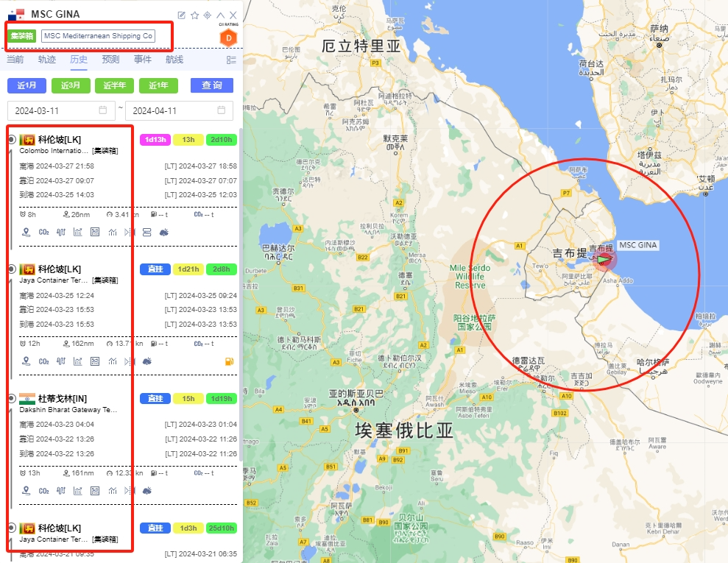The image size is (728, 563).
Task: Select the radio marker for the 1d3h 科伦坡 call
Action: pos(12,528)
